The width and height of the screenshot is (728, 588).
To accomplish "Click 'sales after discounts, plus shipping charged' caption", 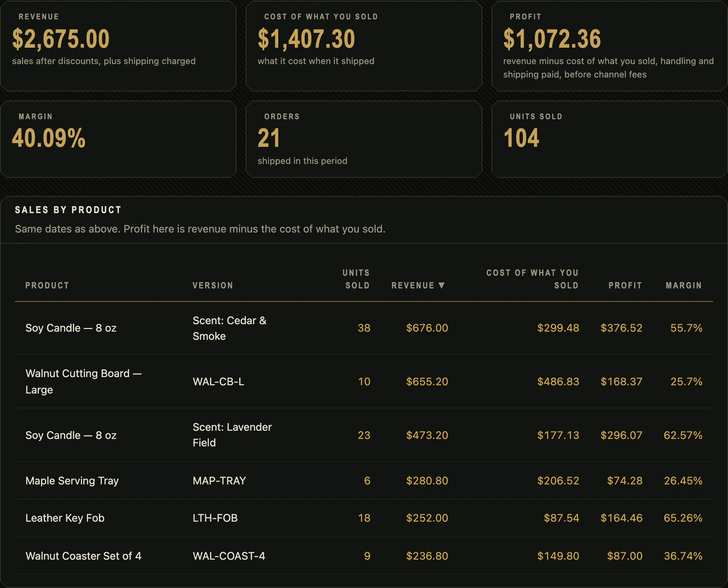I will coord(104,61).
